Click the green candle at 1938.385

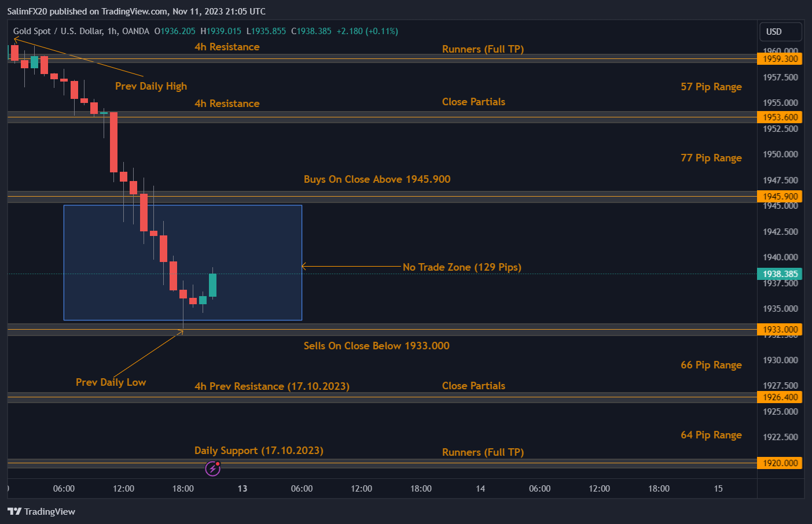tap(213, 285)
